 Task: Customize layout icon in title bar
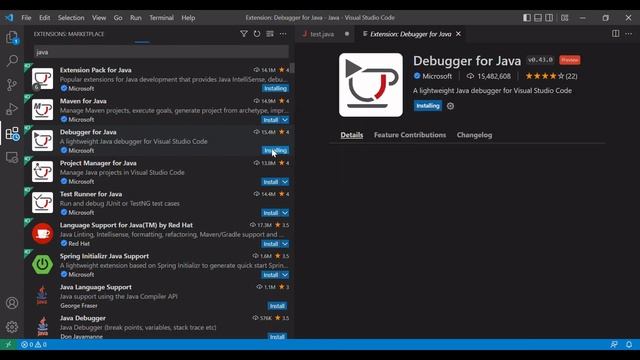coord(564,18)
